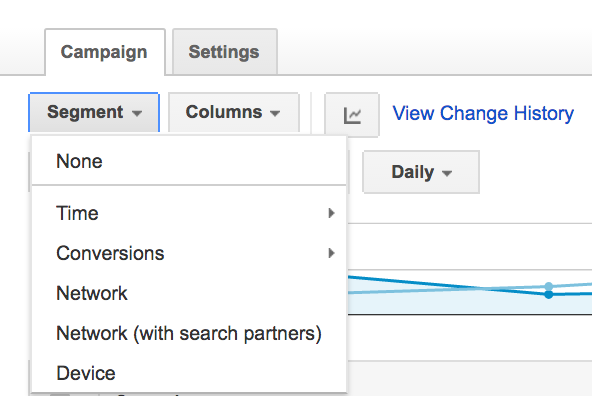Open the Segment dropdown button
This screenshot has width=592, height=396.
tap(94, 112)
